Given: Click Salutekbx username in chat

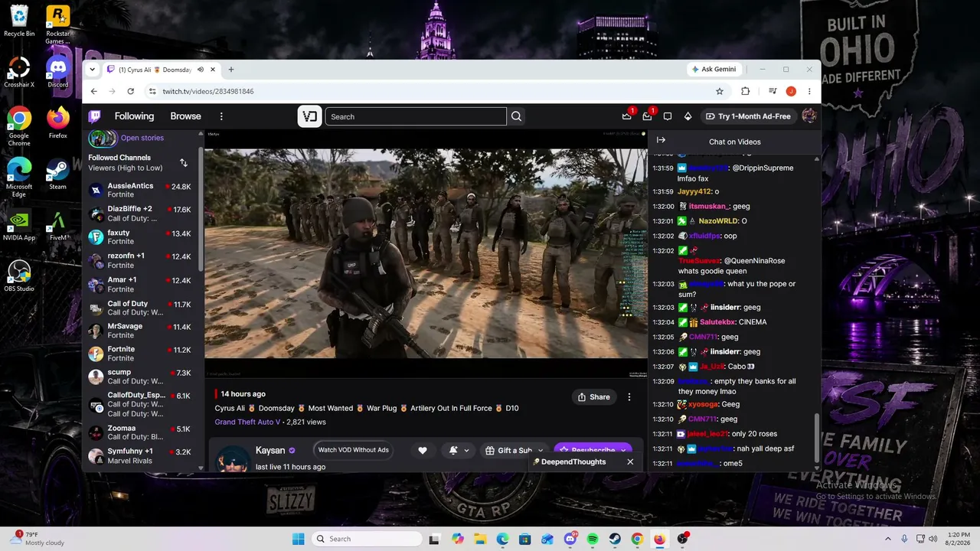Looking at the screenshot, I should pyautogui.click(x=717, y=322).
